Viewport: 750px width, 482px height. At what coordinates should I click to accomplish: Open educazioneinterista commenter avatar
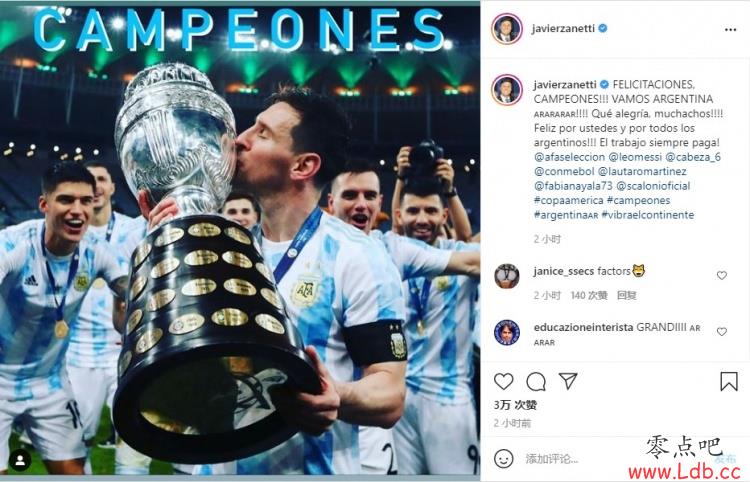[507, 332]
